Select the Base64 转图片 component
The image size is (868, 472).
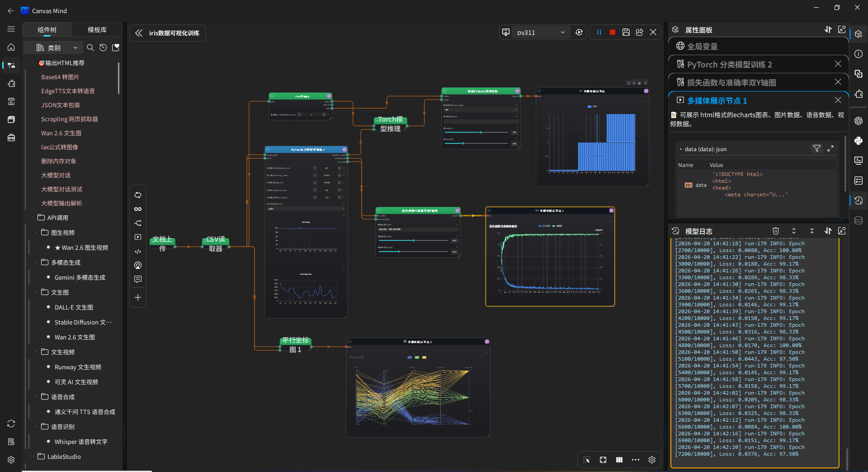coord(60,77)
